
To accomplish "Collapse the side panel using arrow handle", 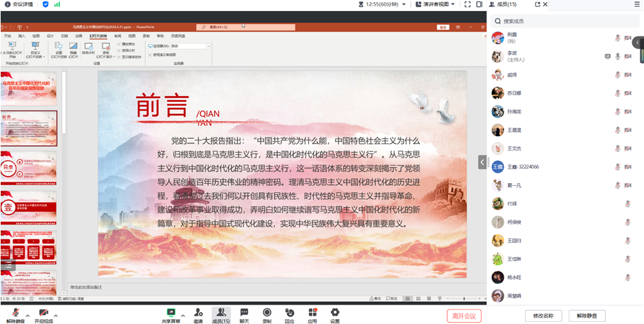I will (482, 162).
